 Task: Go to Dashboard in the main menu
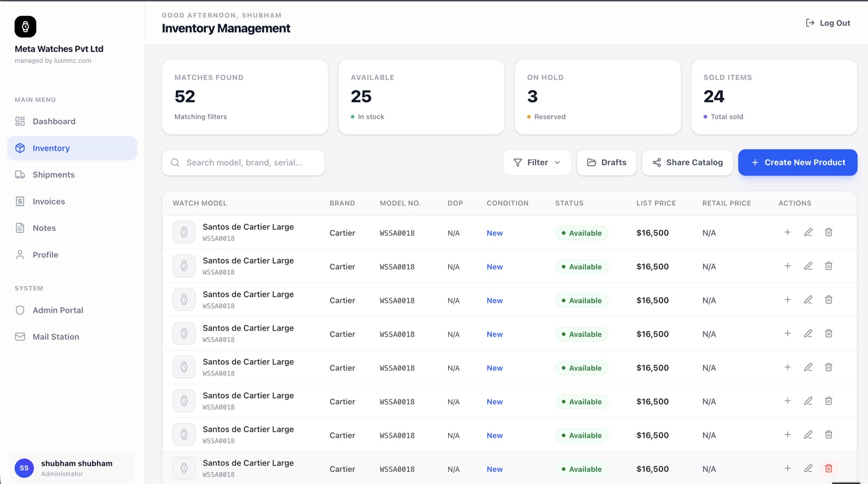coord(72,121)
